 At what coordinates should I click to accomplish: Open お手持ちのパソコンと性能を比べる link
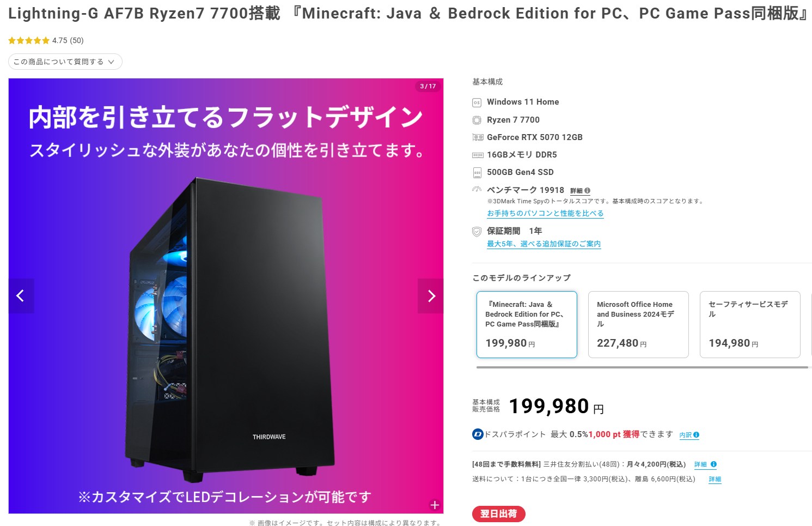(x=545, y=213)
